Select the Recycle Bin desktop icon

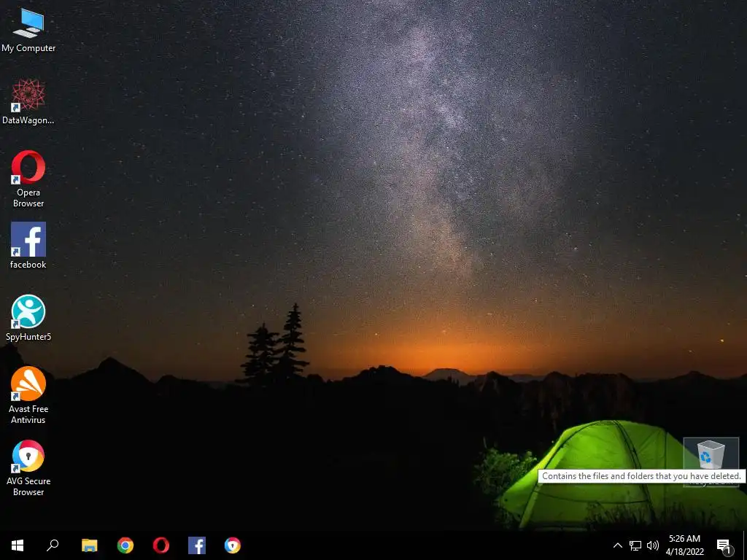(711, 462)
